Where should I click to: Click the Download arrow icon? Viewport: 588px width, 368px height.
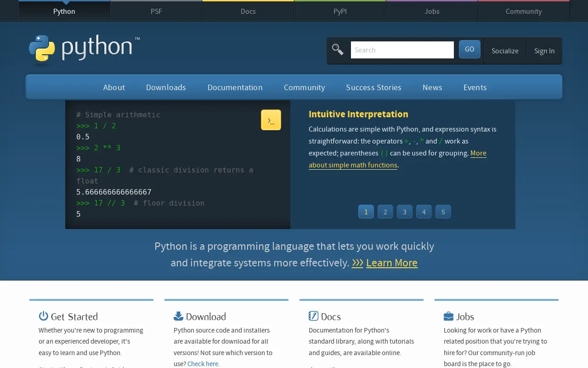tap(178, 316)
